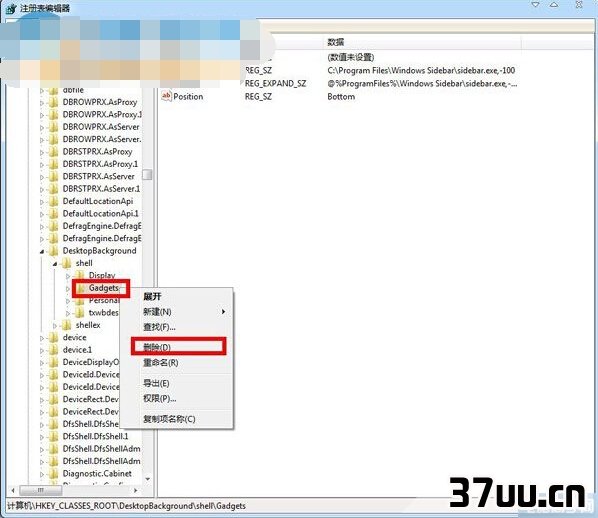Expand the shellex tree node
The height and width of the screenshot is (518, 598).
tap(55, 326)
